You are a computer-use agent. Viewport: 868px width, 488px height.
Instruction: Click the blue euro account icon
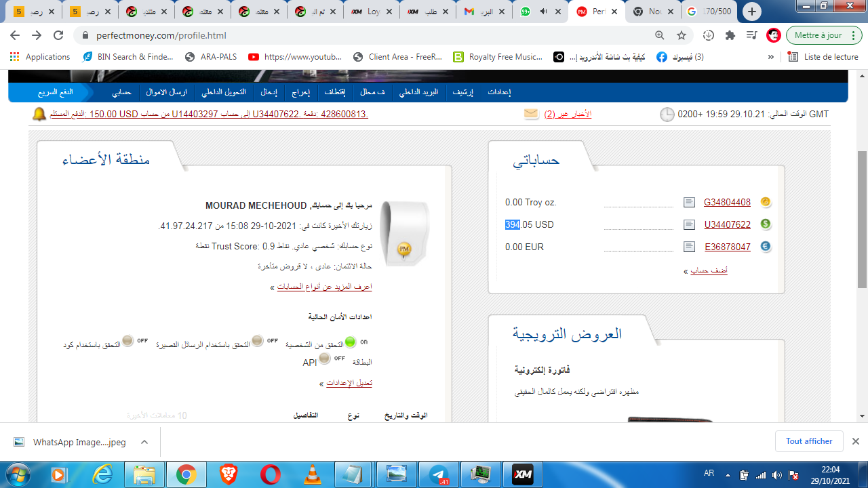[x=766, y=247]
